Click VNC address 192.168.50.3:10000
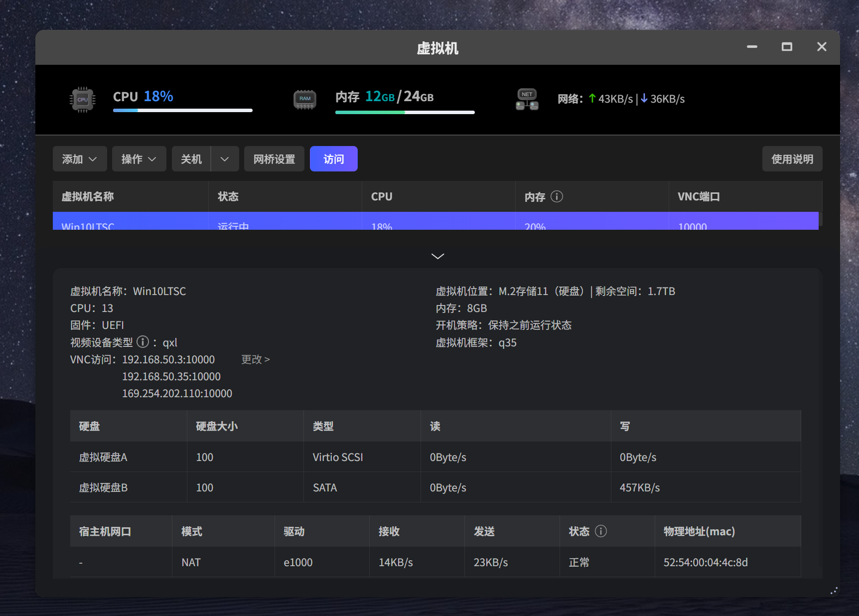 click(168, 359)
